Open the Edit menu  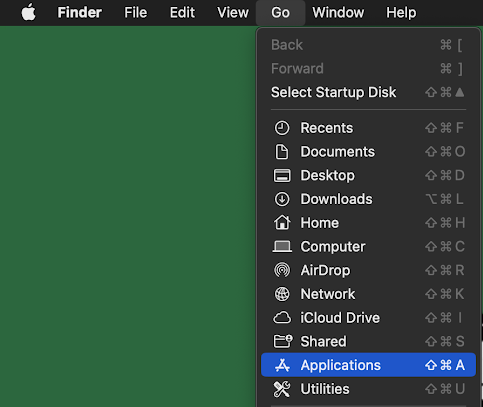point(182,13)
